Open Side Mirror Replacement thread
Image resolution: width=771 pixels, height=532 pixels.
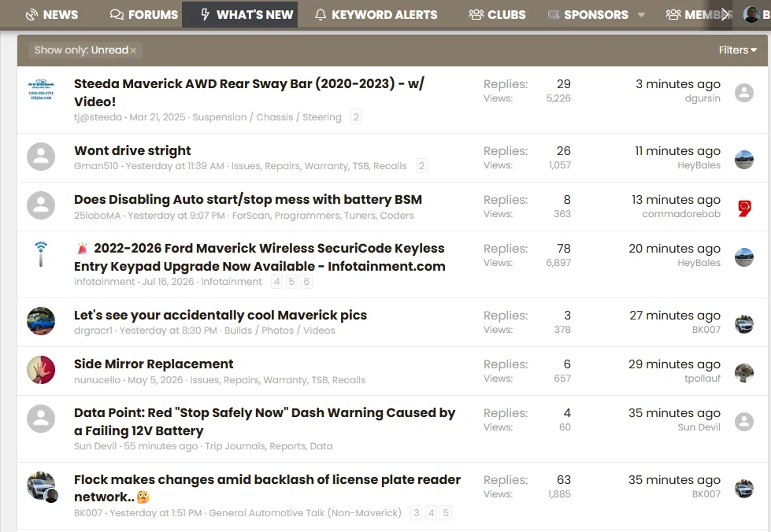click(154, 364)
